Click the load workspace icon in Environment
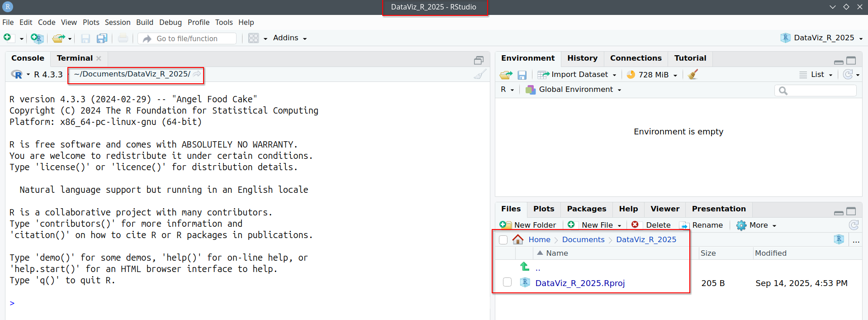 click(506, 75)
